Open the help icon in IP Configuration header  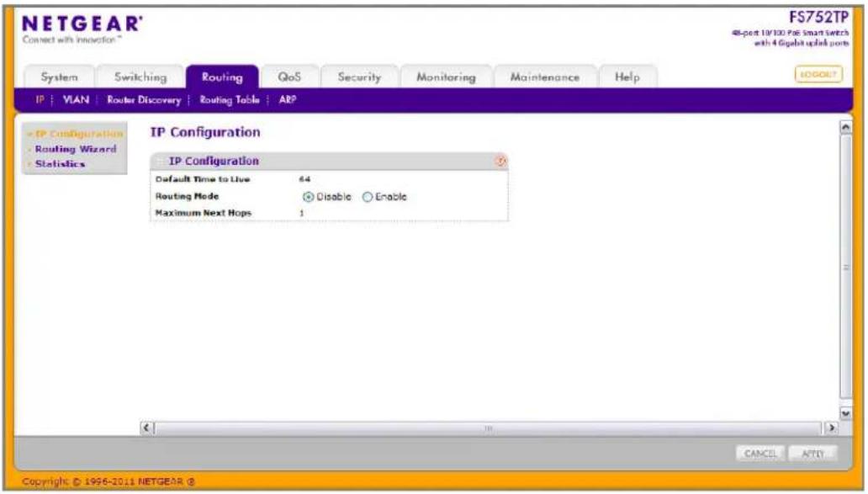click(500, 161)
